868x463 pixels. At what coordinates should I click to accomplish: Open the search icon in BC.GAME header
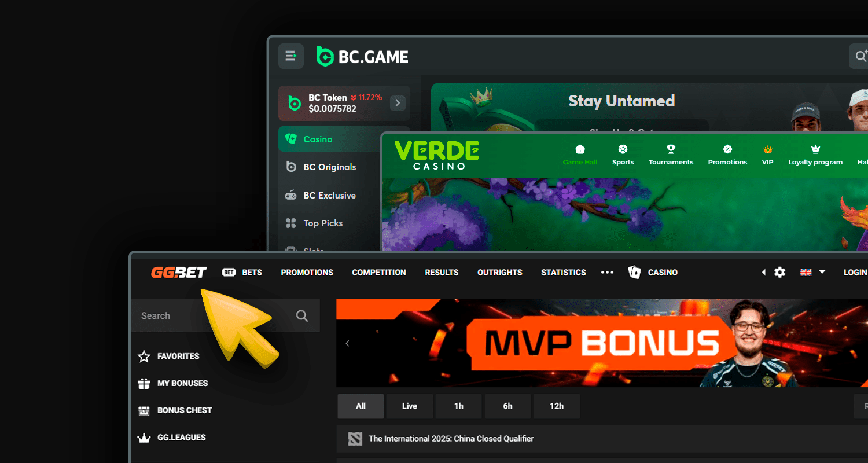(862, 56)
